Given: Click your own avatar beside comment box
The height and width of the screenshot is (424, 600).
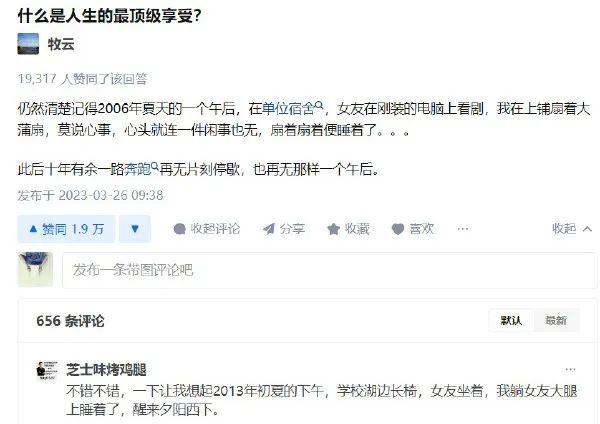Looking at the screenshot, I should coord(35,269).
